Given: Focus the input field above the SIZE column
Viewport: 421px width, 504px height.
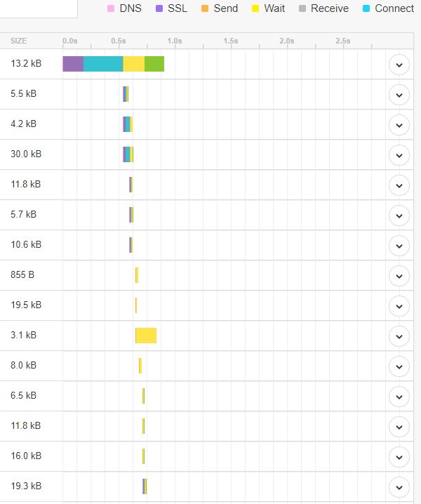Looking at the screenshot, I should tap(39, 8).
